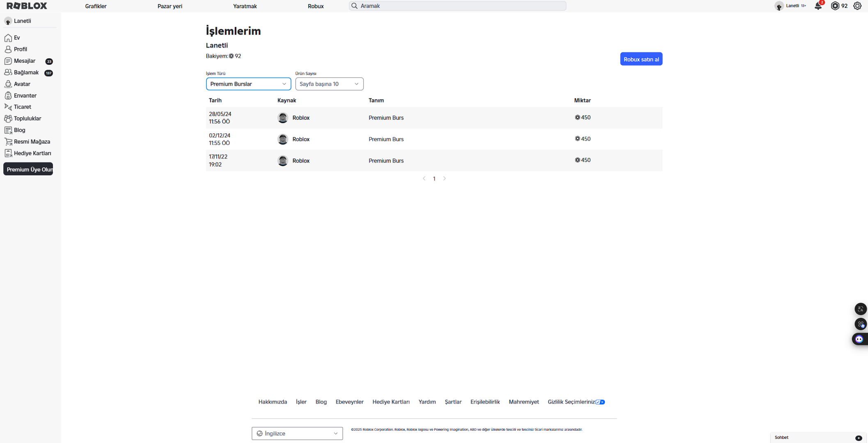Click page number 1 in pagination
868x443 pixels.
(x=434, y=179)
